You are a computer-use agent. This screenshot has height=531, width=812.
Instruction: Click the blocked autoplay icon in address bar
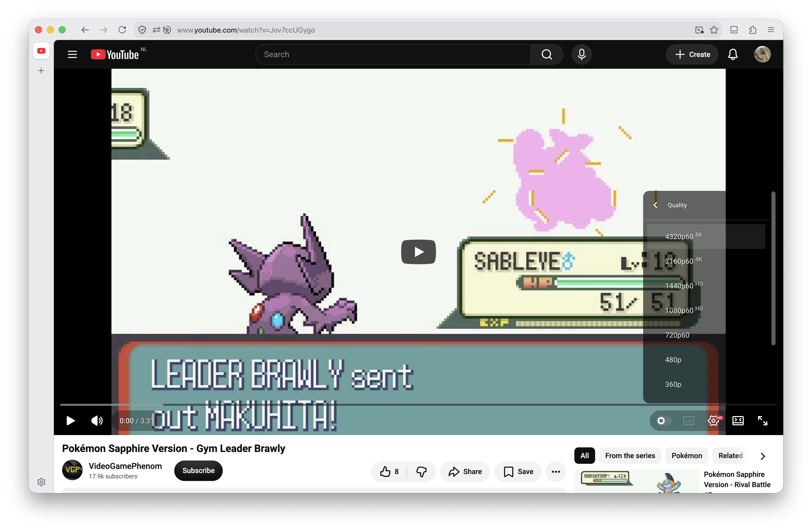click(167, 30)
